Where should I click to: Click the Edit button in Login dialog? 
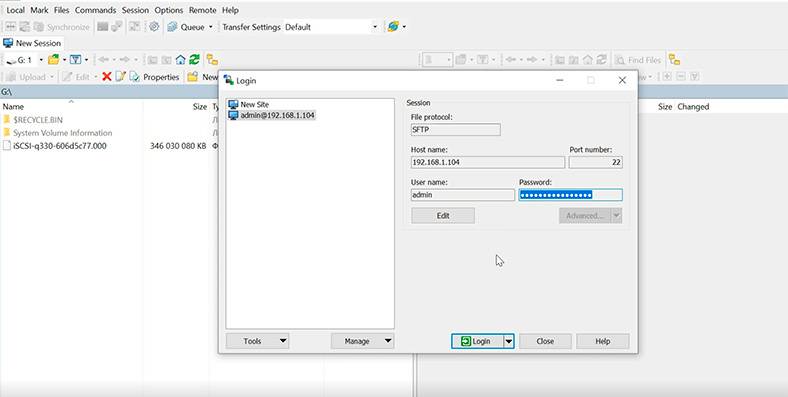(x=443, y=216)
